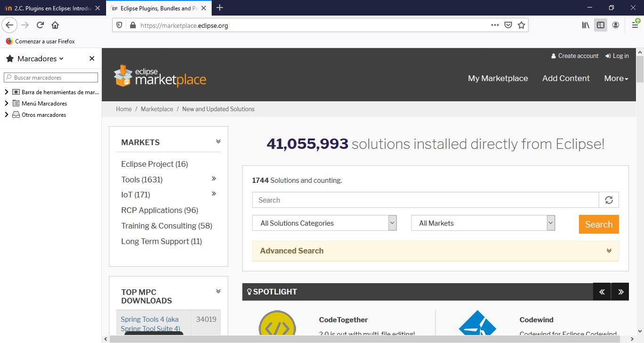The height and width of the screenshot is (343, 644).
Task: Open the Eclipse Project (16) market
Action: tap(155, 164)
